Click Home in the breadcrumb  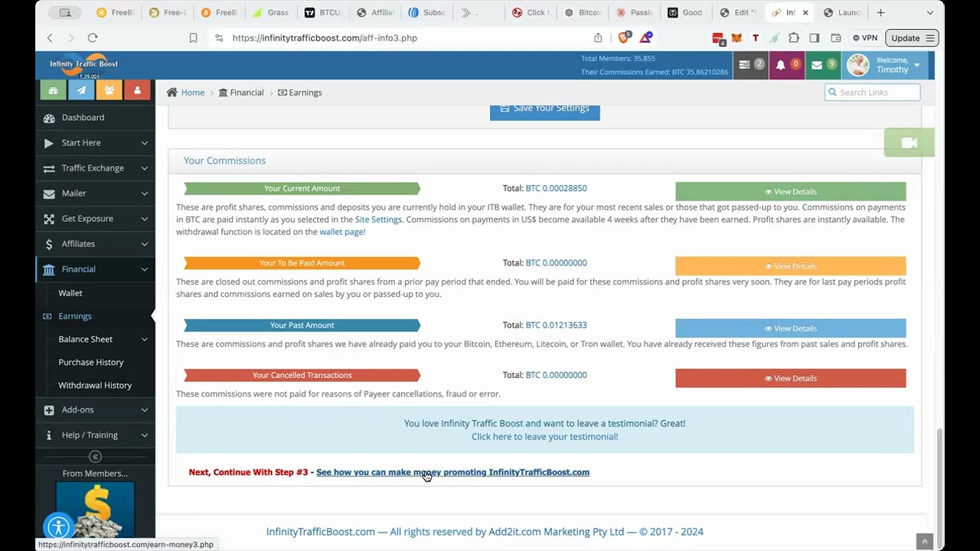[x=193, y=93]
